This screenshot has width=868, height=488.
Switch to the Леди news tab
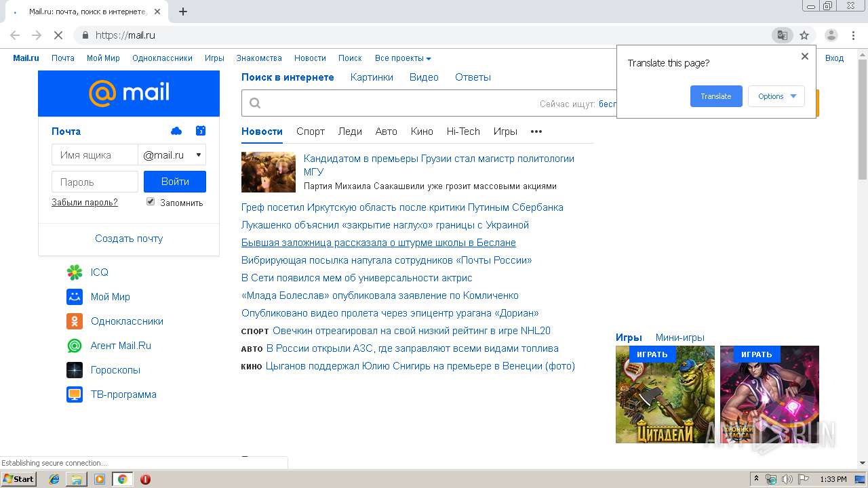pos(350,131)
